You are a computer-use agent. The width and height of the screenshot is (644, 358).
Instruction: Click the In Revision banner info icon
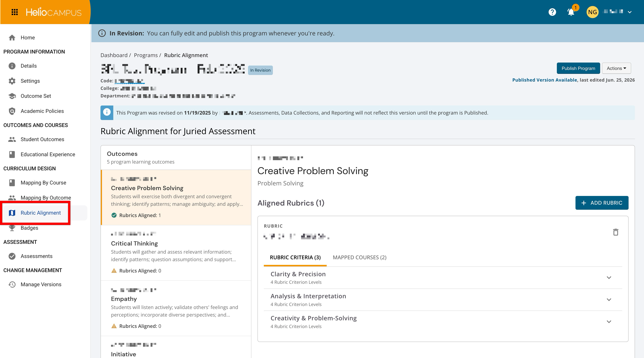coord(102,33)
